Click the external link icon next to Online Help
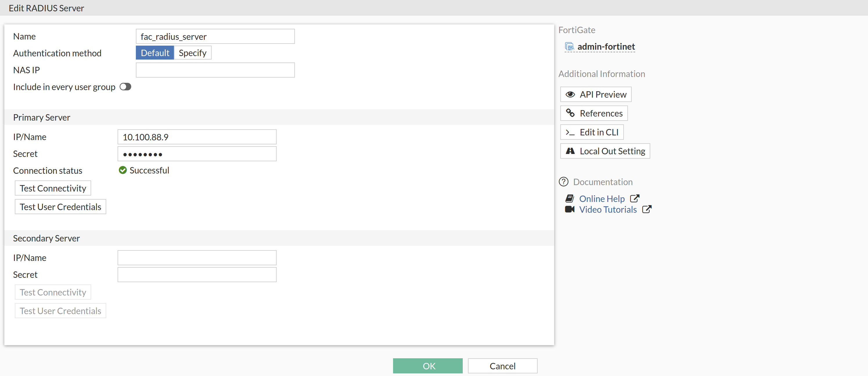 (635, 198)
